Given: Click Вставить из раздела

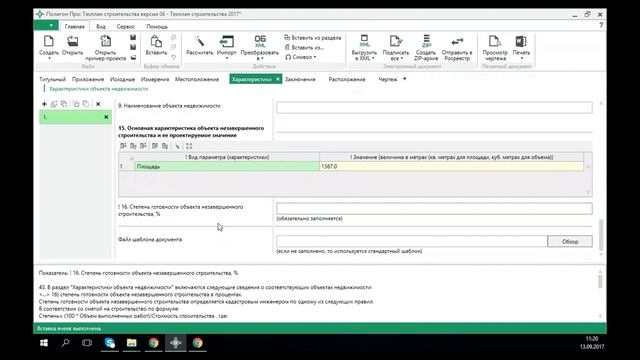Looking at the screenshot, I should click(312, 38).
